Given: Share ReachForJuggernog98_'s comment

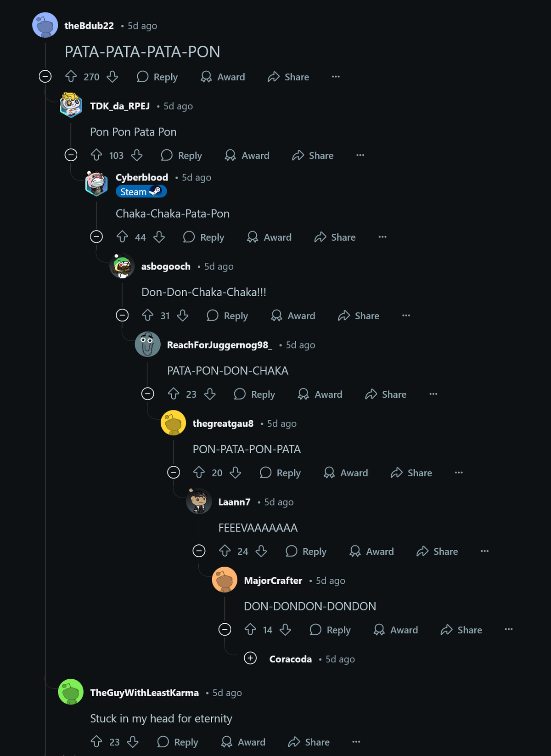Looking at the screenshot, I should [x=386, y=394].
